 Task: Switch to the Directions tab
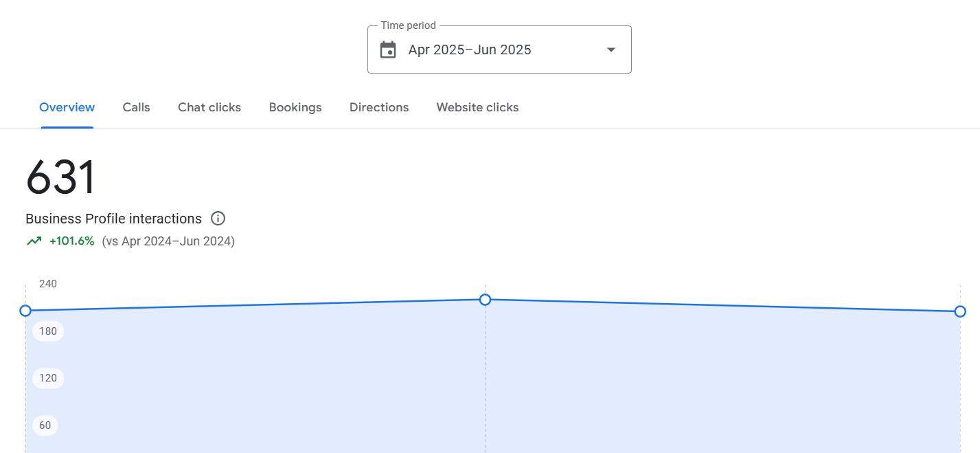click(379, 107)
